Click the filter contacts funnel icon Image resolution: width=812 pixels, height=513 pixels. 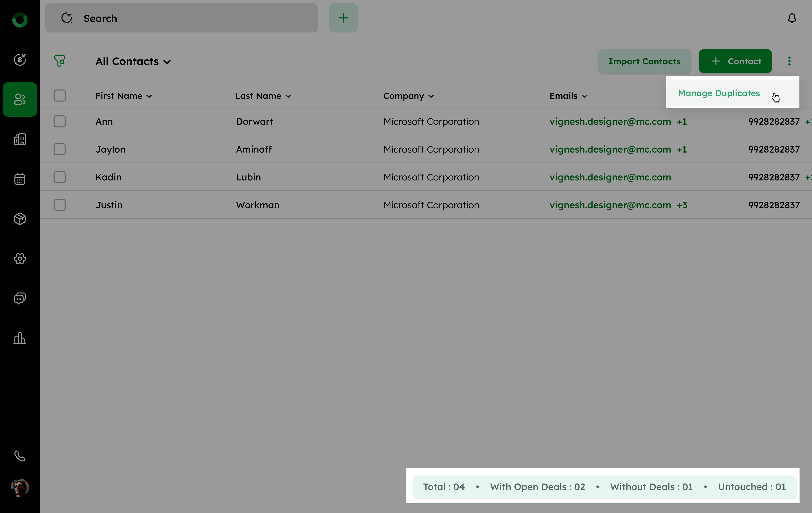[60, 61]
